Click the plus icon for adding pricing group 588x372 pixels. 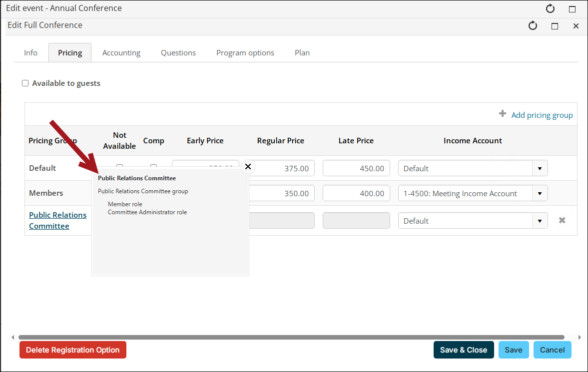[x=503, y=114]
